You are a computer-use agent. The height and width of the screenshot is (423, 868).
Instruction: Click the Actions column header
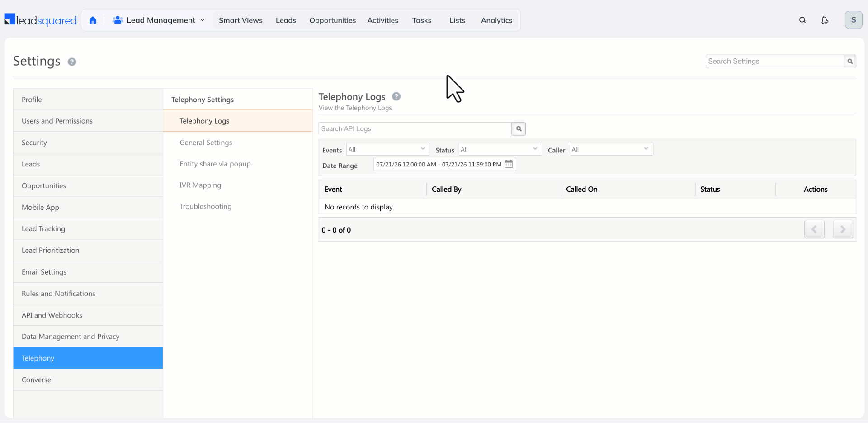816,190
